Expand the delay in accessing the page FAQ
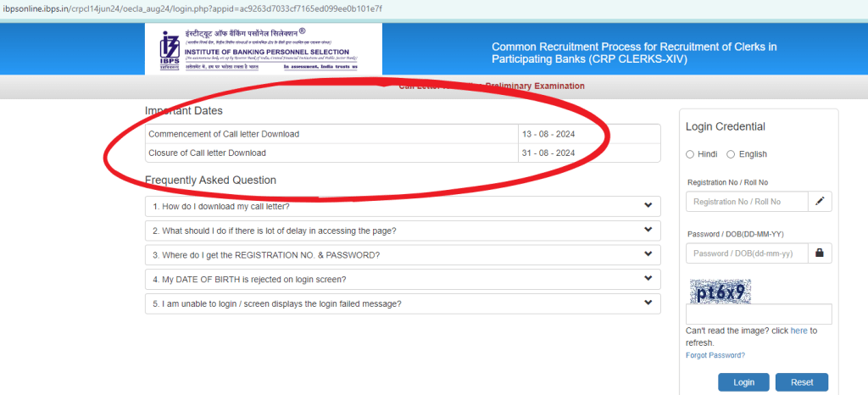This screenshot has height=395, width=868. click(x=403, y=231)
